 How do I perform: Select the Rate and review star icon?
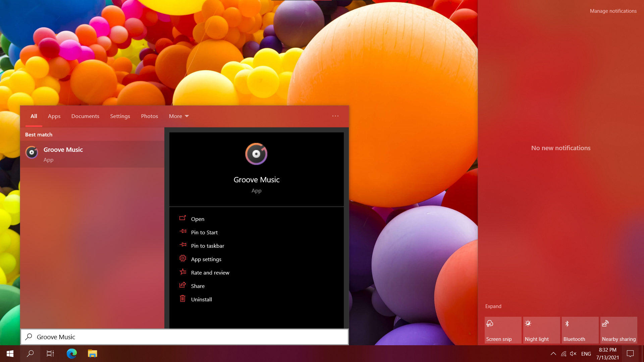click(183, 271)
